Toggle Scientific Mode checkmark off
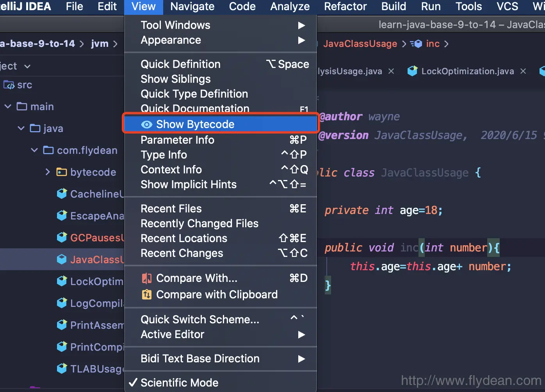Screen dimensions: 545x392 (133, 383)
